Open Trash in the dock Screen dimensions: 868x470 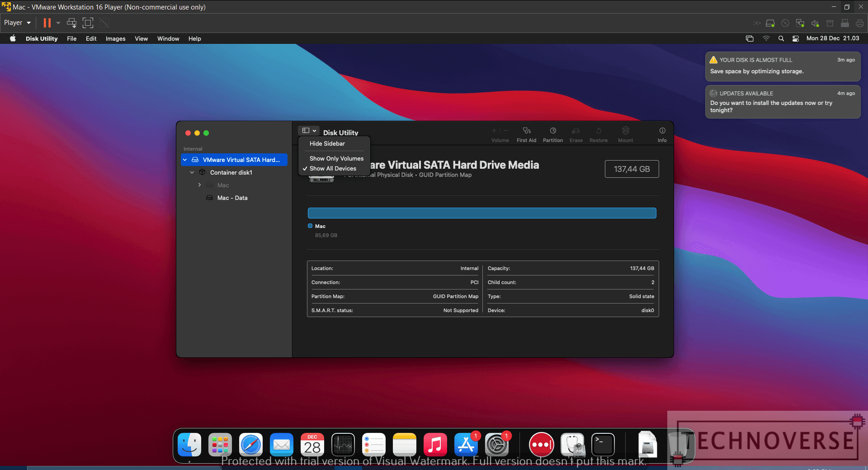pyautogui.click(x=679, y=445)
